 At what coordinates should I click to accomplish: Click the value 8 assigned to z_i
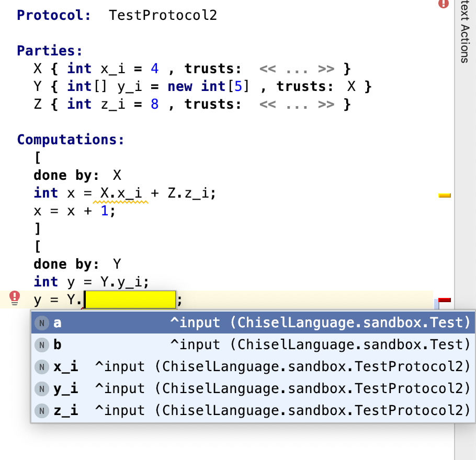tap(155, 104)
